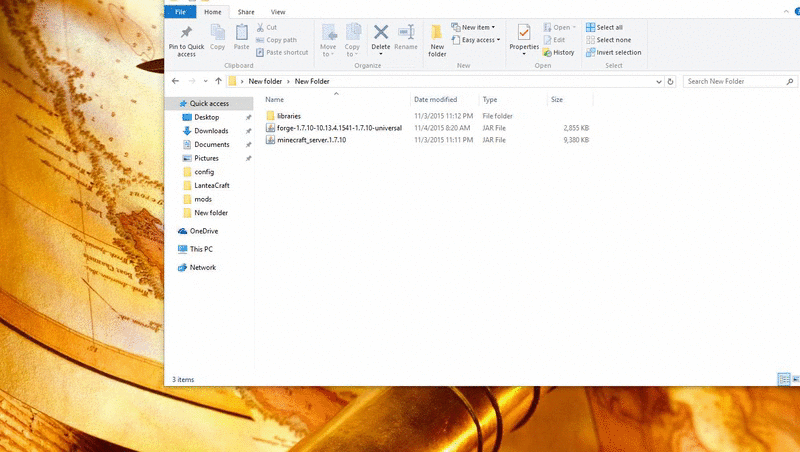Click the Copy ribbon icon
The width and height of the screenshot is (800, 452).
pyautogui.click(x=217, y=33)
